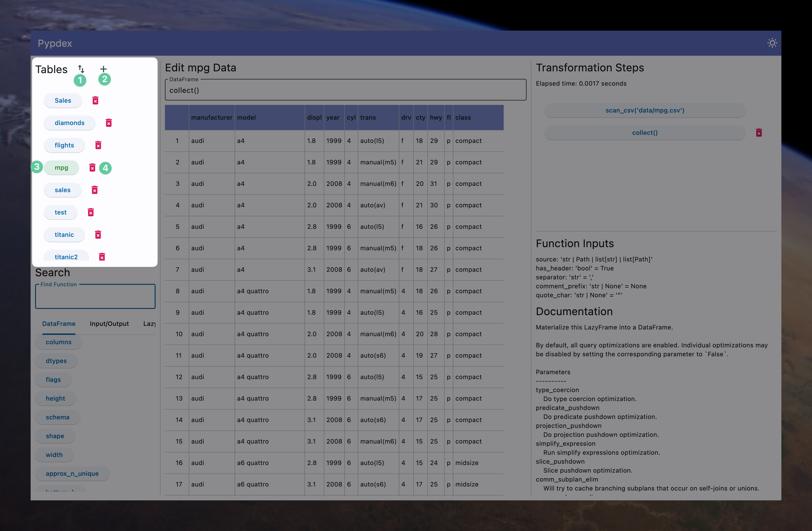
Task: Toggle the light/dark theme sun icon
Action: 772,43
